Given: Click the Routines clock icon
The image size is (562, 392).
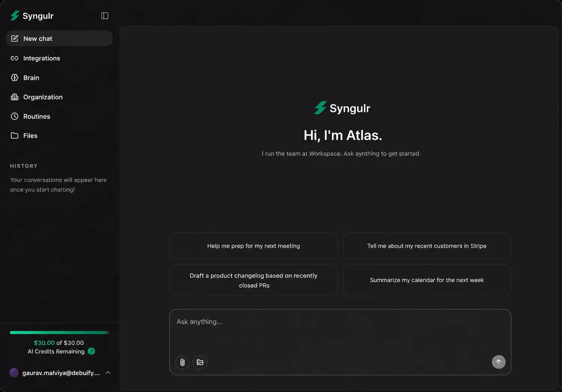Looking at the screenshot, I should click(15, 116).
